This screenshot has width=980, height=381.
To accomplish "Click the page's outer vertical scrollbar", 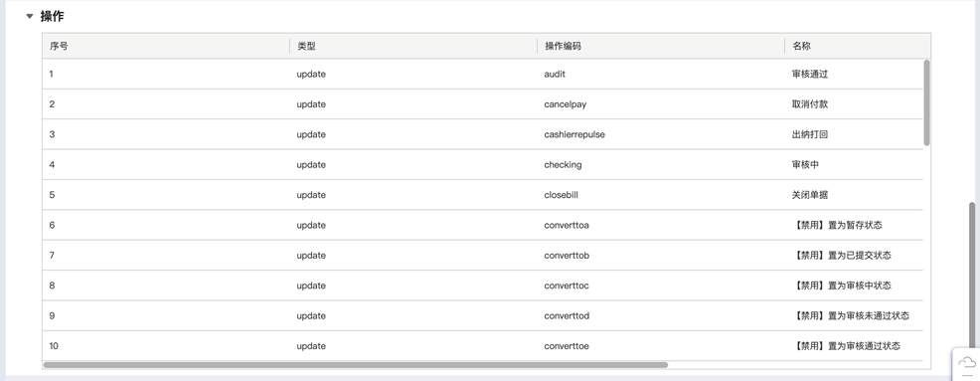I will tap(972, 276).
